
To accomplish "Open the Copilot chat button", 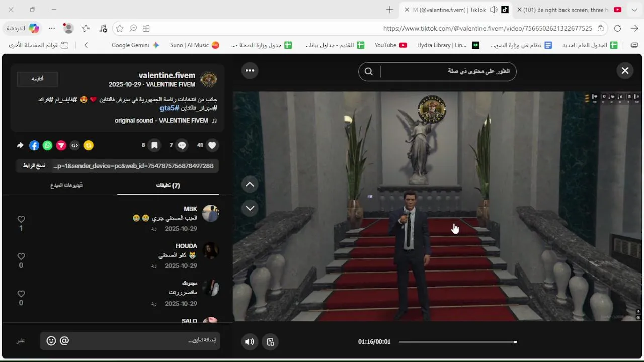I will (x=23, y=28).
